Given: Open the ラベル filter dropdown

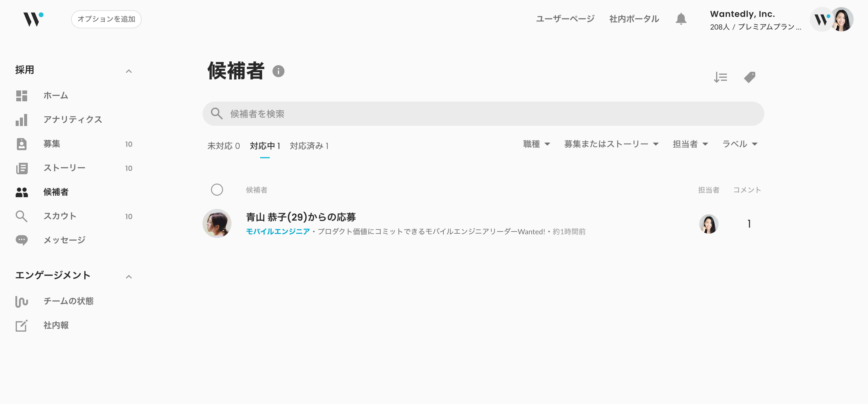Looking at the screenshot, I should [740, 144].
